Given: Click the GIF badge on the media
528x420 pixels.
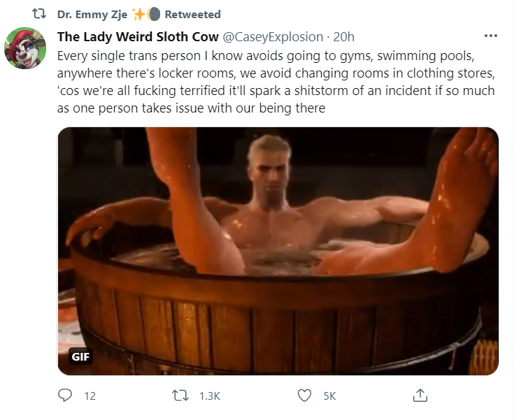Looking at the screenshot, I should coord(80,356).
